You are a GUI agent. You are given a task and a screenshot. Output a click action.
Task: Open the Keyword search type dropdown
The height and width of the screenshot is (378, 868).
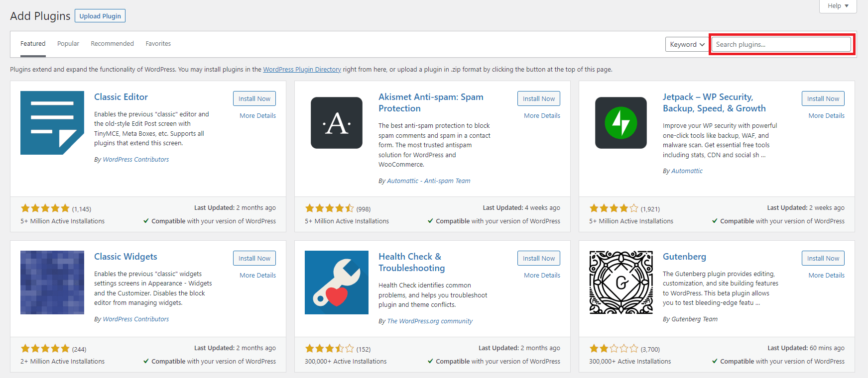[687, 44]
